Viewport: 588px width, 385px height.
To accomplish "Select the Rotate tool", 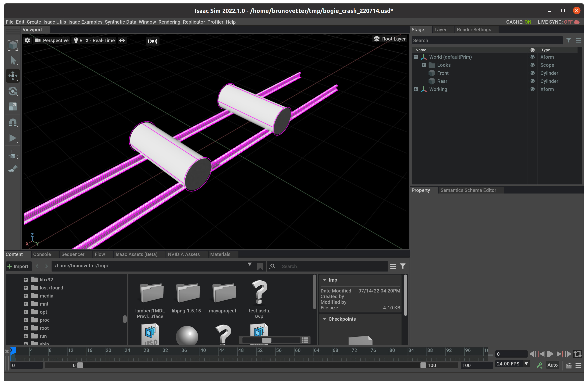I will point(13,91).
